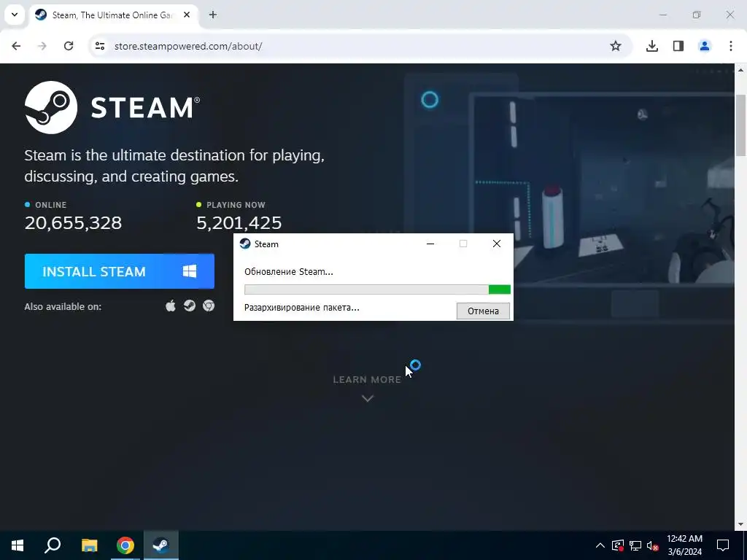Open Chrome three-dot menu
The image size is (747, 560).
point(731,46)
